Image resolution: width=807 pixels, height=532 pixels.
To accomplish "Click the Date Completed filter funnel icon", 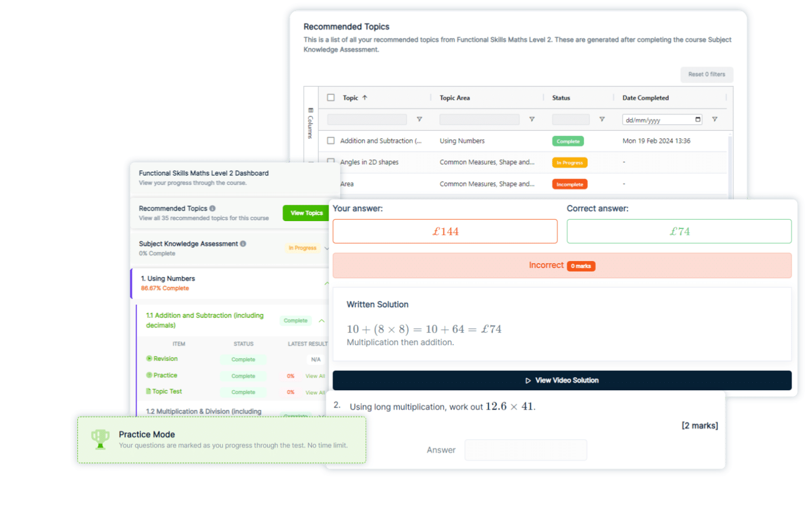I will click(x=715, y=119).
